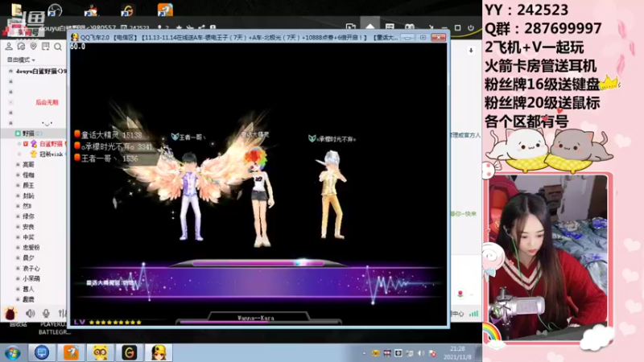Click the YY：242523 overlay text

pos(526,10)
